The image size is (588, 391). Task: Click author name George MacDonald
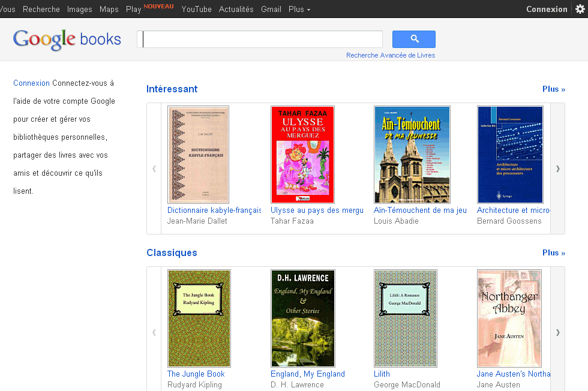(x=407, y=384)
